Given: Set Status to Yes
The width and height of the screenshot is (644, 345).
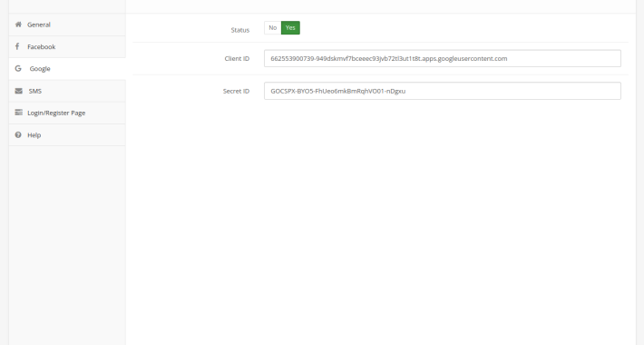Looking at the screenshot, I should tap(290, 27).
